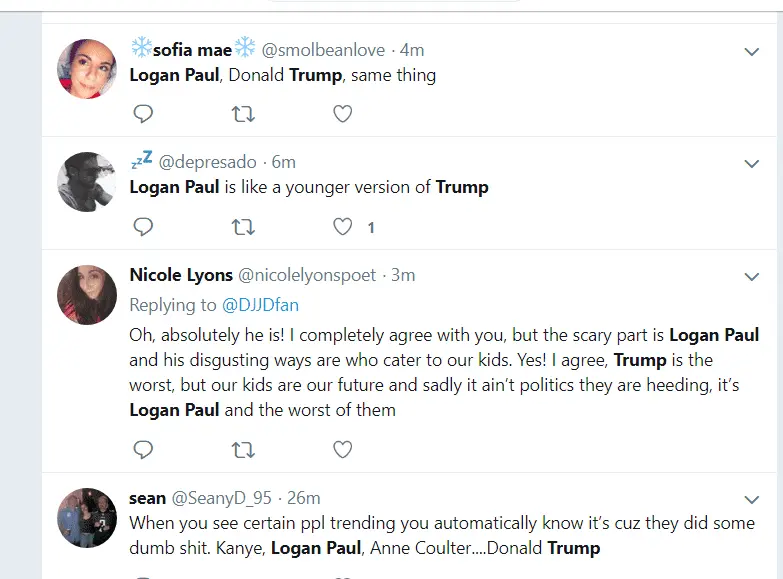Retweet sofia mae's tweet

point(243,114)
